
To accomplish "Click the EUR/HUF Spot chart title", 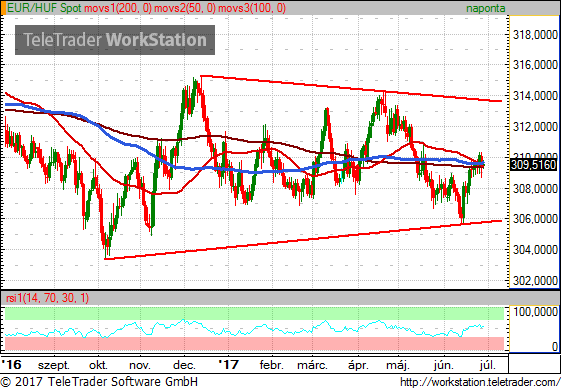I will 44,8.
